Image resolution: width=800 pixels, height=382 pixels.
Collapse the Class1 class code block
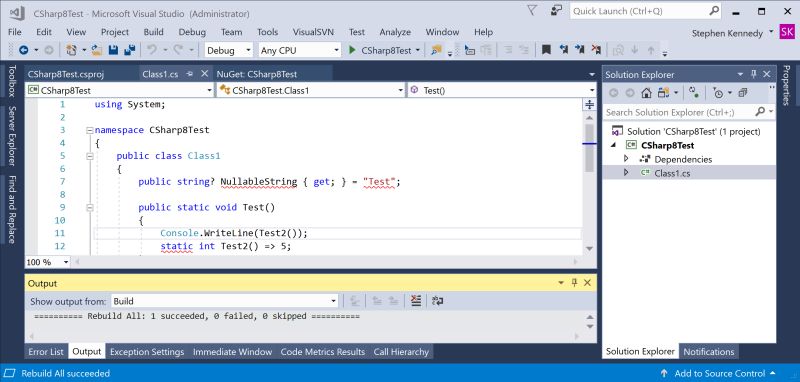click(90, 156)
